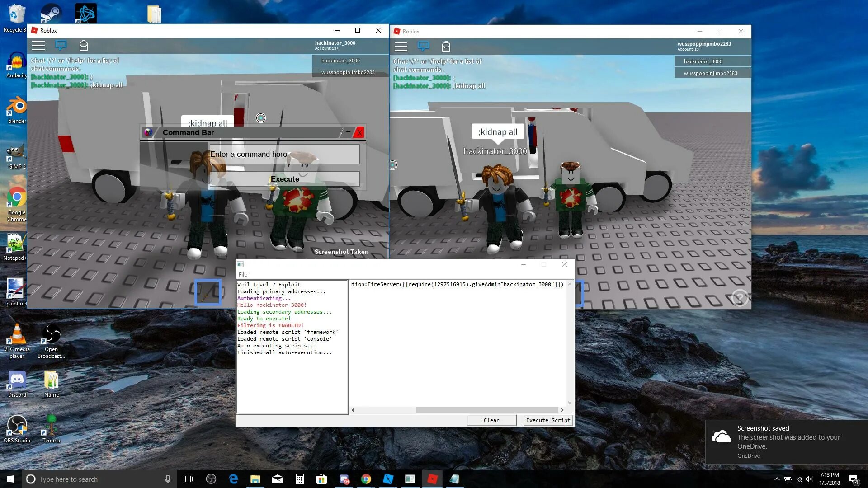868x488 pixels.
Task: Click the Roblox taskbar icon
Action: [x=432, y=479]
